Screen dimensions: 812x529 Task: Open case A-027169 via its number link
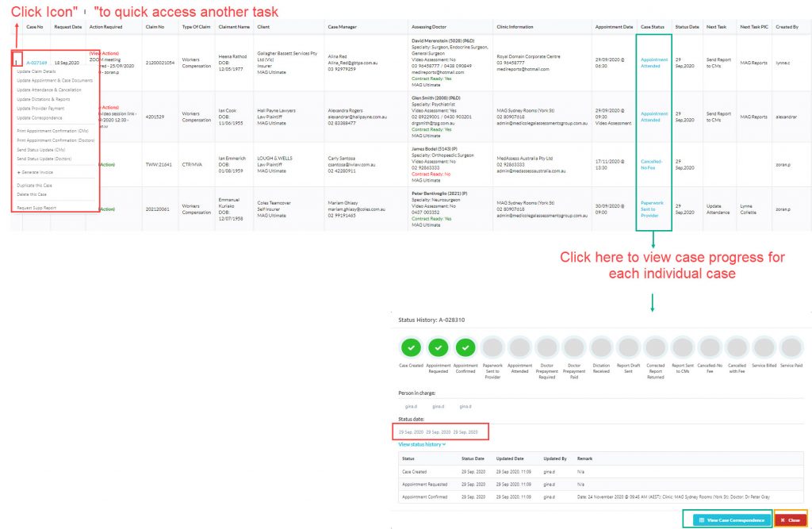click(37, 61)
